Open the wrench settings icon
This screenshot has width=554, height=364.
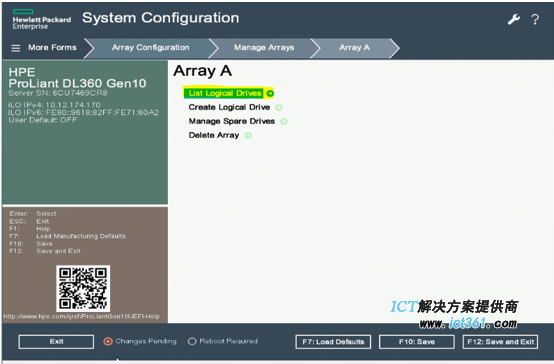pos(514,19)
